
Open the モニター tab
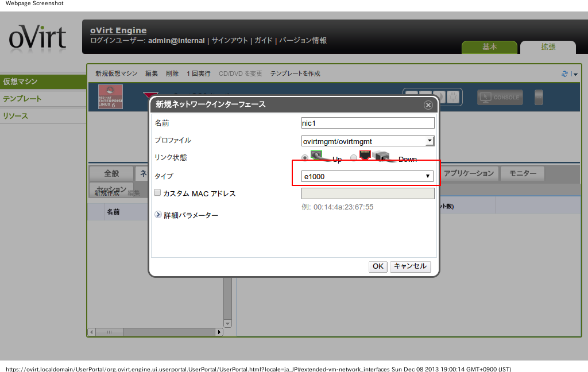tap(522, 173)
